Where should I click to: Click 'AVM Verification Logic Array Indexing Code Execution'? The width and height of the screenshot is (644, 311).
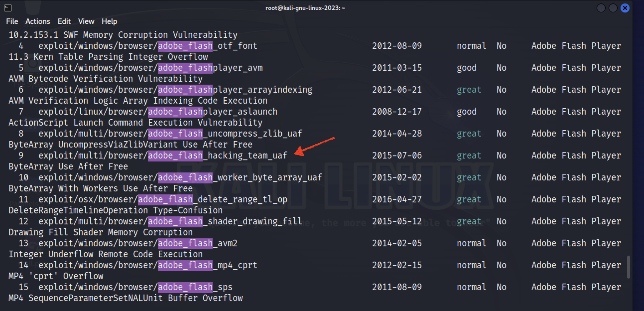138,101
